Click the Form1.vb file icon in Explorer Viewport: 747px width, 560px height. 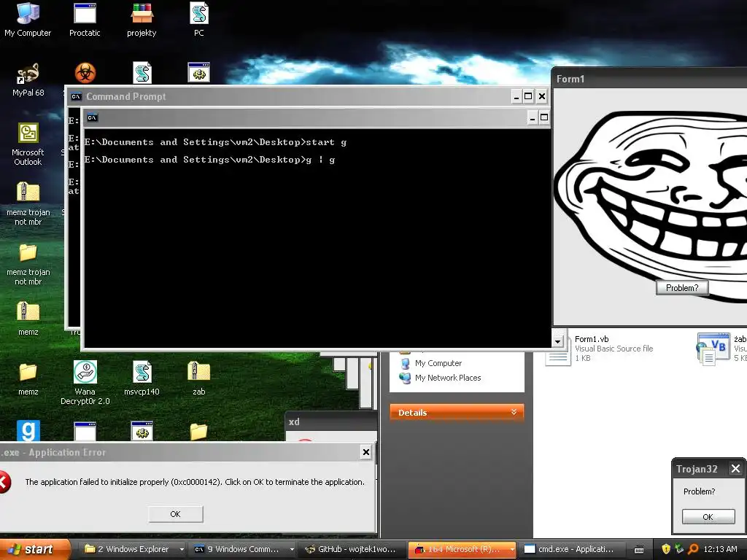point(558,352)
